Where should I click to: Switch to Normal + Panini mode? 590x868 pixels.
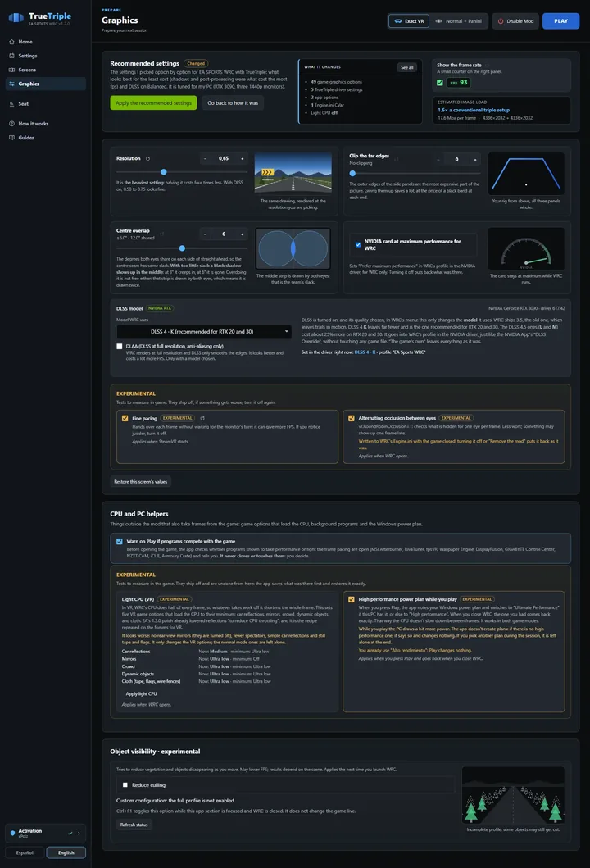pos(459,21)
